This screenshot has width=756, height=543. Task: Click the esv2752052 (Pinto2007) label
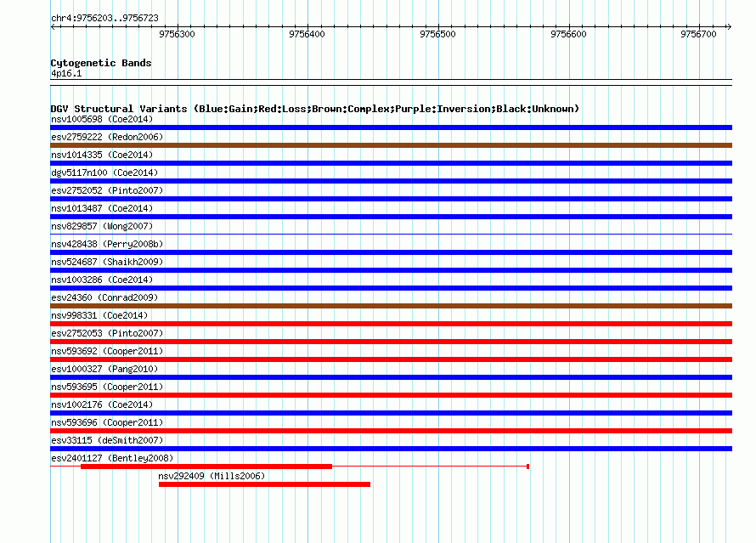pos(107,190)
